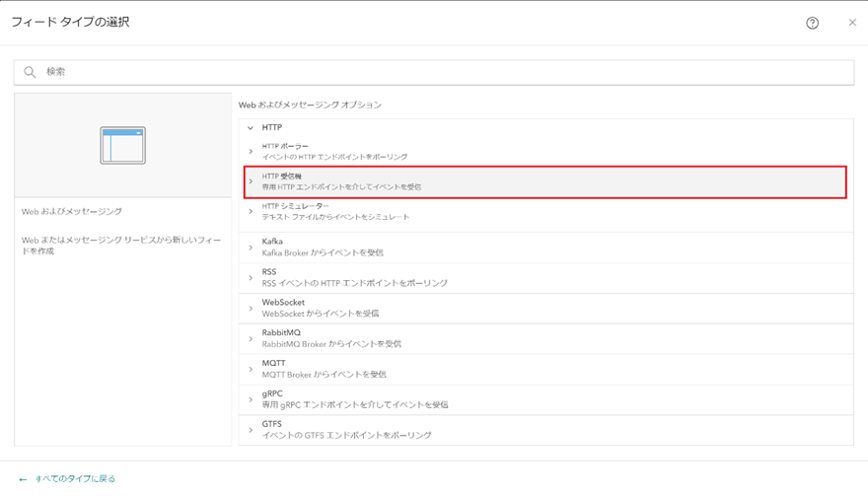The height and width of the screenshot is (496, 868).
Task: Choose the WebSocket feed type
Action: pos(321,308)
